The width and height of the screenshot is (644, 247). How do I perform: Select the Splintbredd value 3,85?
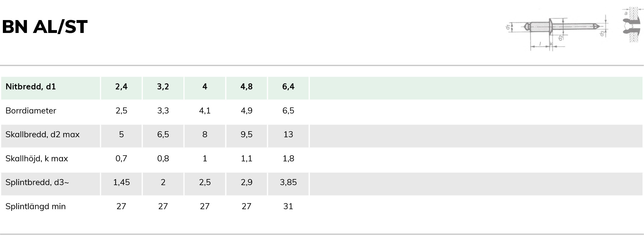point(288,182)
